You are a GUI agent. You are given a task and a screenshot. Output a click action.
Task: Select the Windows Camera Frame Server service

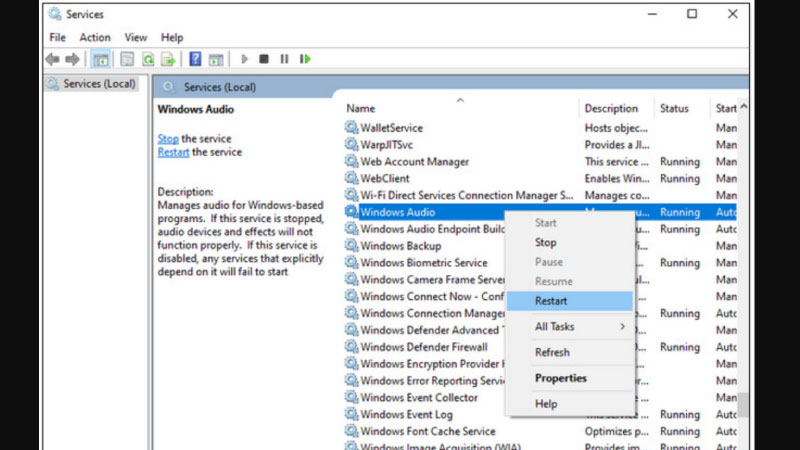coord(432,279)
